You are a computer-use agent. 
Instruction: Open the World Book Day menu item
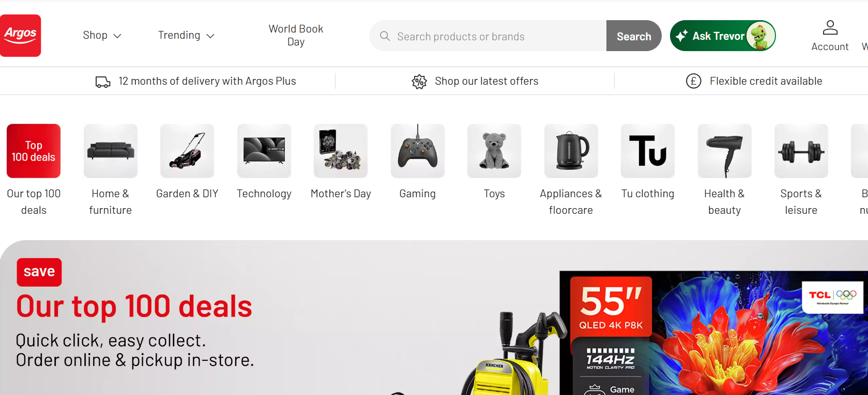[296, 35]
